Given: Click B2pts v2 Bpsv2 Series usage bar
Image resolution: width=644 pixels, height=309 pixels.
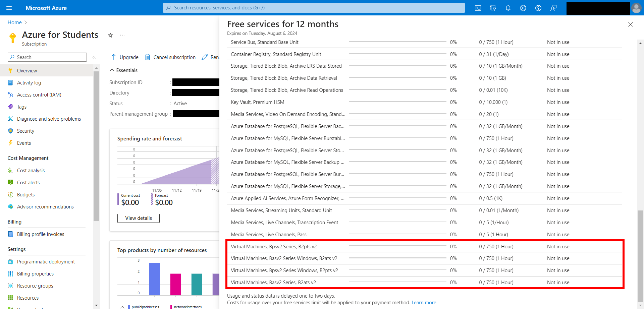Looking at the screenshot, I should coord(397,246).
